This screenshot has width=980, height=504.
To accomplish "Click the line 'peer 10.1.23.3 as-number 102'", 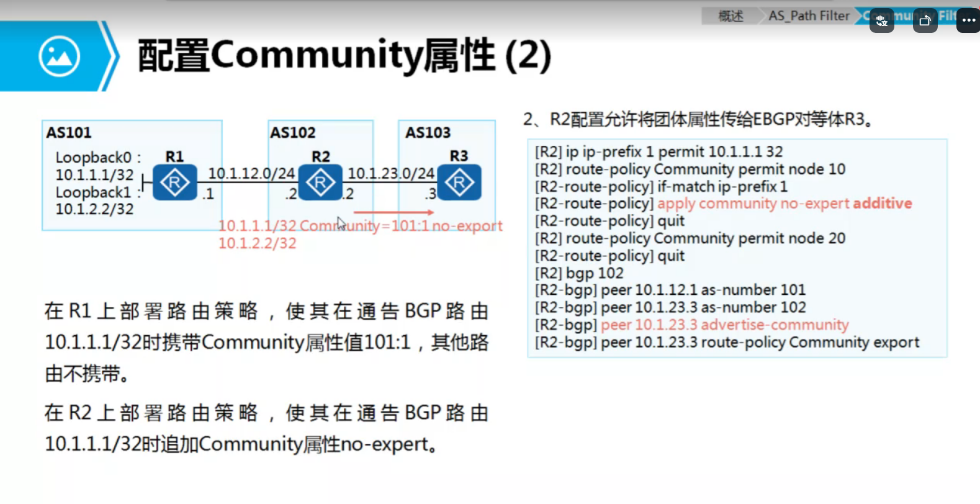I will 670,307.
